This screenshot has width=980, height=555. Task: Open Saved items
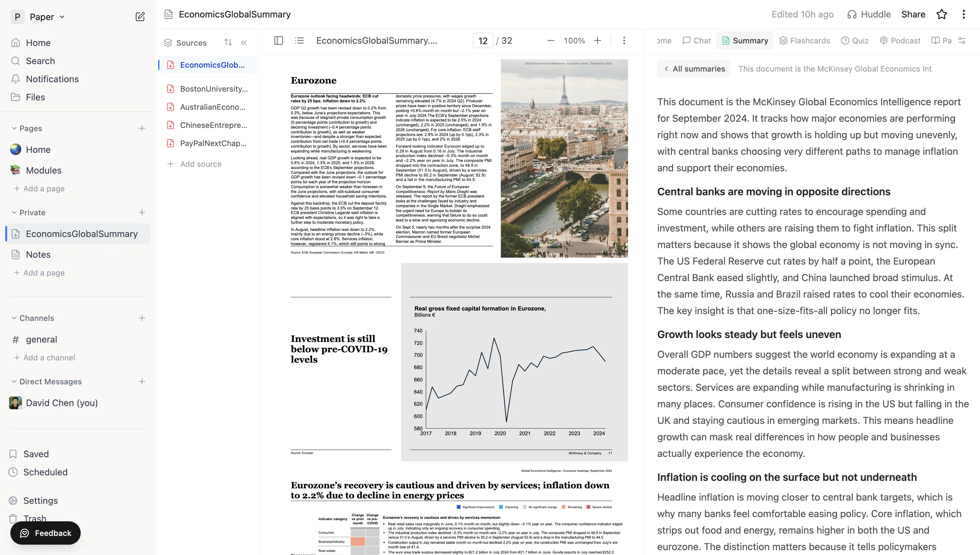[x=36, y=454]
